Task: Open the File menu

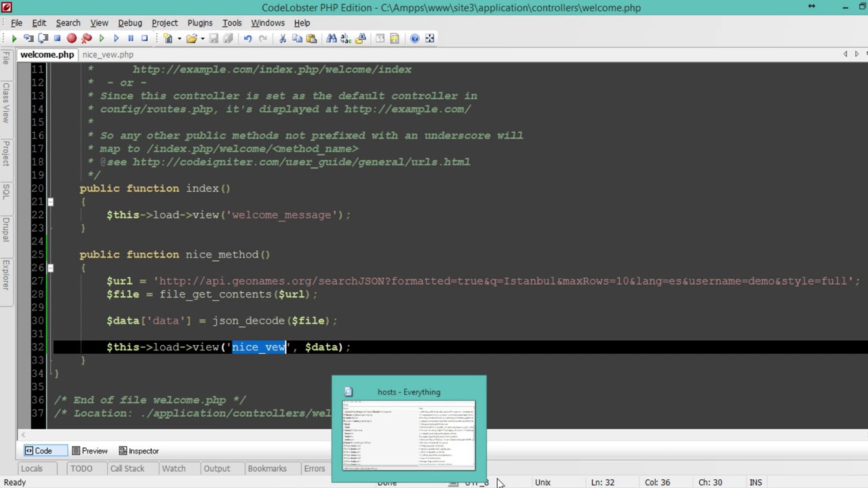Action: pyautogui.click(x=16, y=23)
